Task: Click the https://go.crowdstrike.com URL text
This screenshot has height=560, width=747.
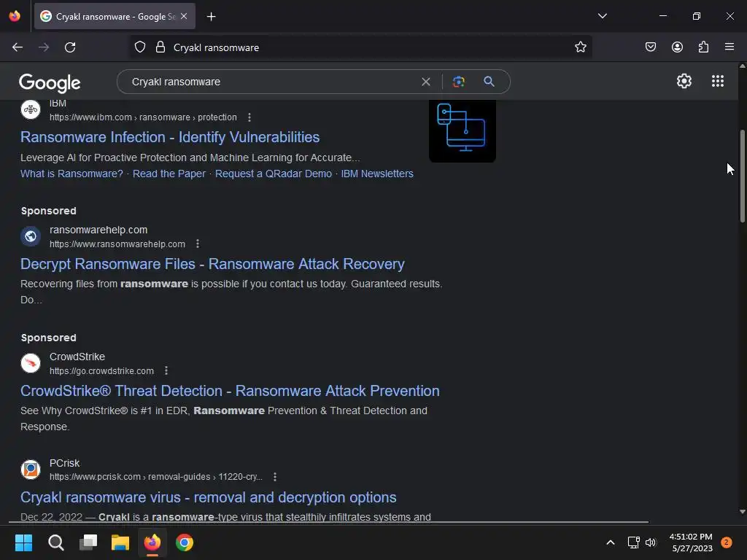Action: click(101, 371)
